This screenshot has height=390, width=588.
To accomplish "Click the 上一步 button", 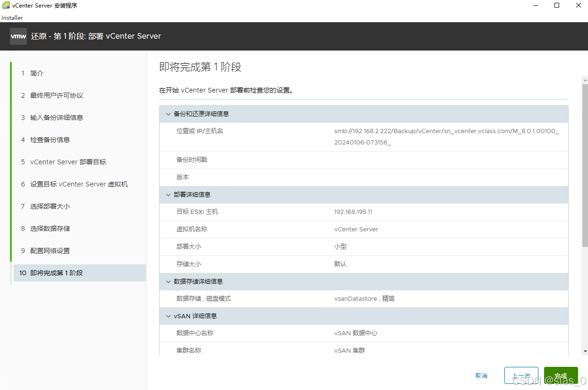I will 521,376.
